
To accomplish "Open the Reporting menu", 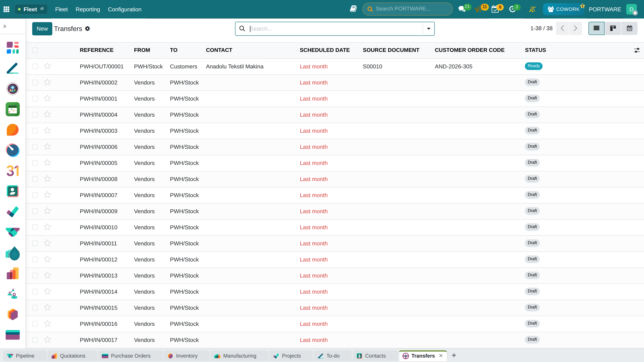I will click(88, 9).
